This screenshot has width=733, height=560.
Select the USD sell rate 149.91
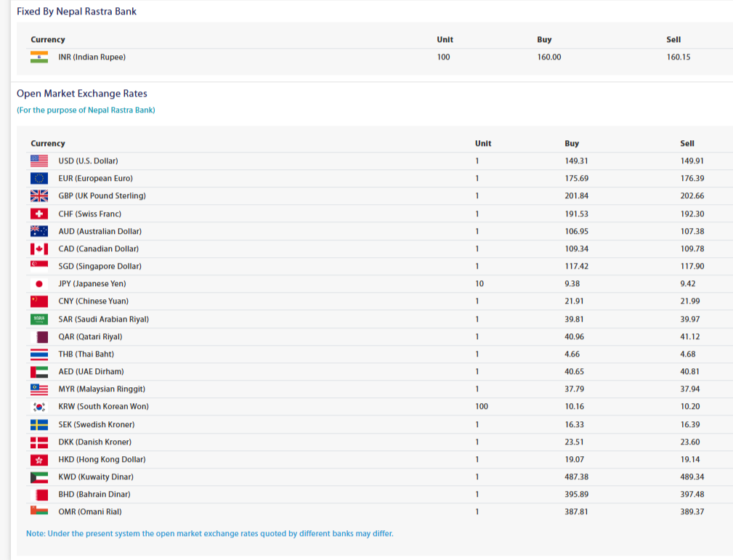(x=692, y=161)
